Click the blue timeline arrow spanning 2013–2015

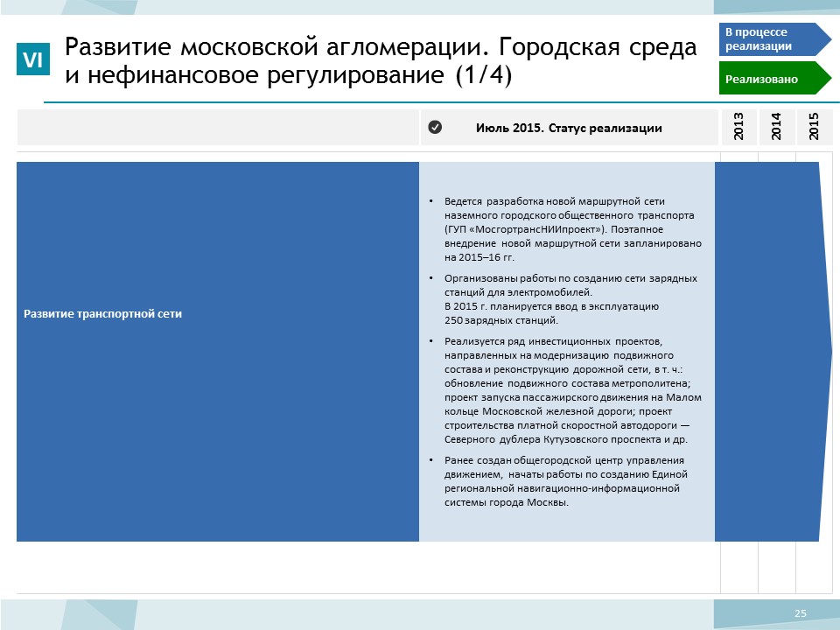[773, 352]
